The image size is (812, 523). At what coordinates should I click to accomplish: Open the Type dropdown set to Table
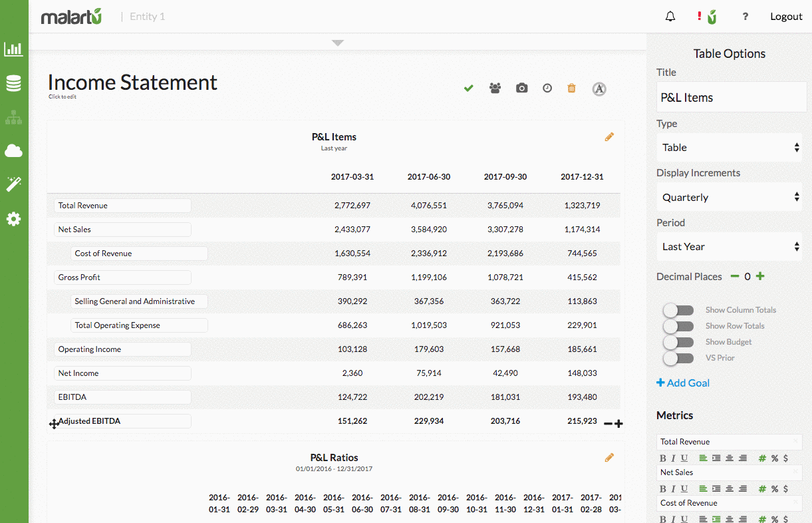(730, 148)
